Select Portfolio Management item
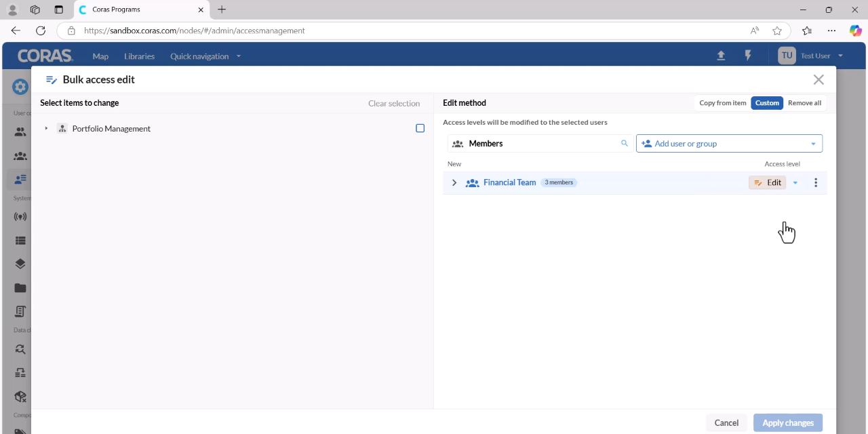868x434 pixels. pyautogui.click(x=111, y=128)
